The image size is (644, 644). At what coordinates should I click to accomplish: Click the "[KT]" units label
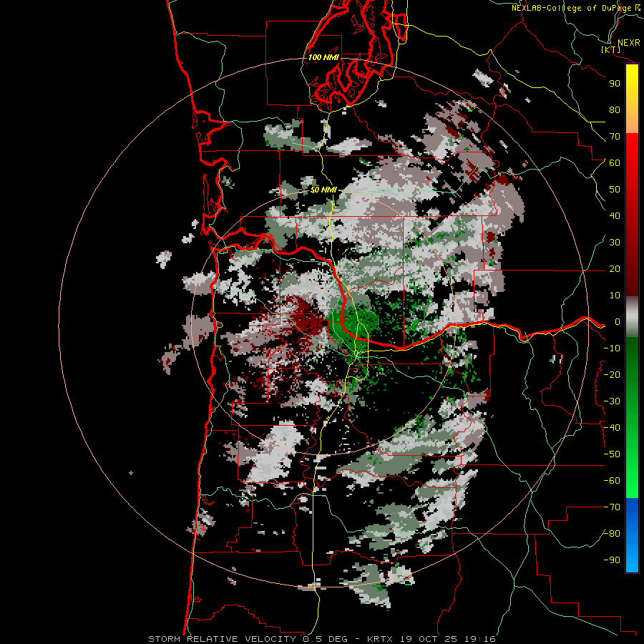click(x=611, y=49)
